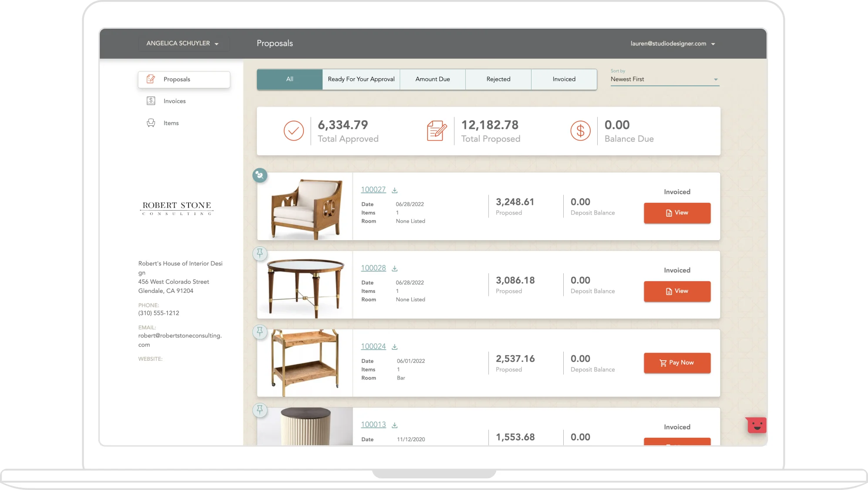Open Items using the armchair icon

click(x=151, y=123)
